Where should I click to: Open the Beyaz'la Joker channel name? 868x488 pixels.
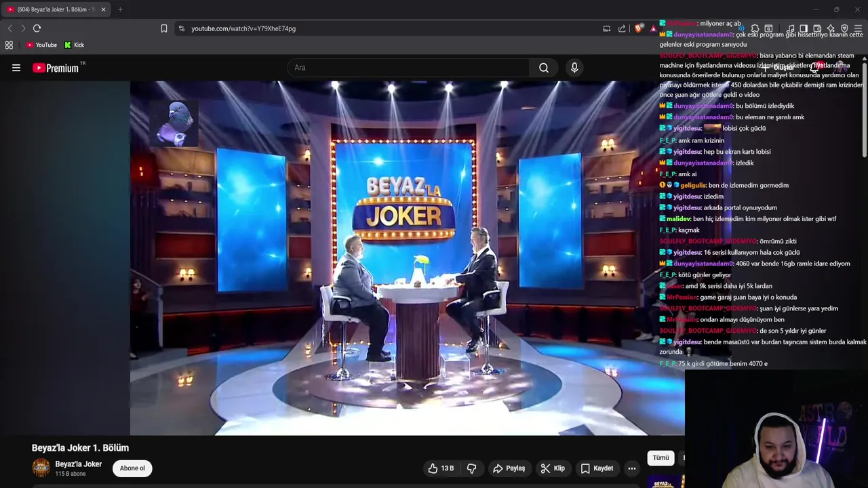click(x=79, y=464)
